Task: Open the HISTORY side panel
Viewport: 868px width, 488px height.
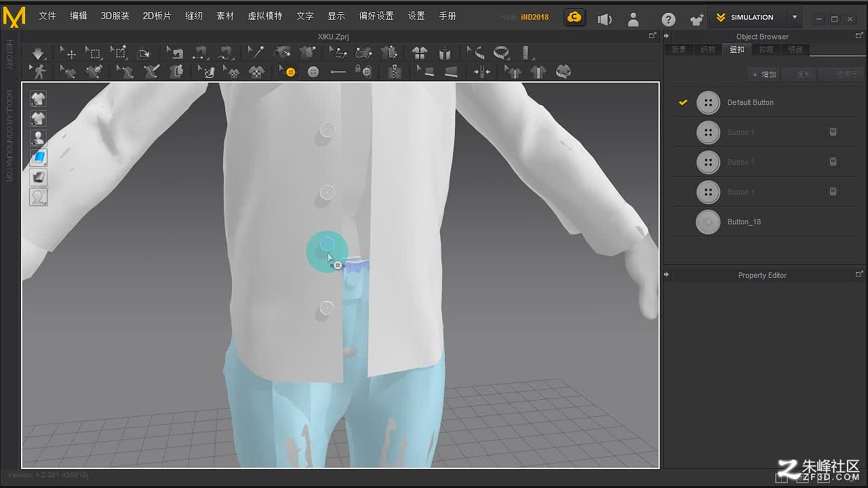Action: (x=9, y=54)
